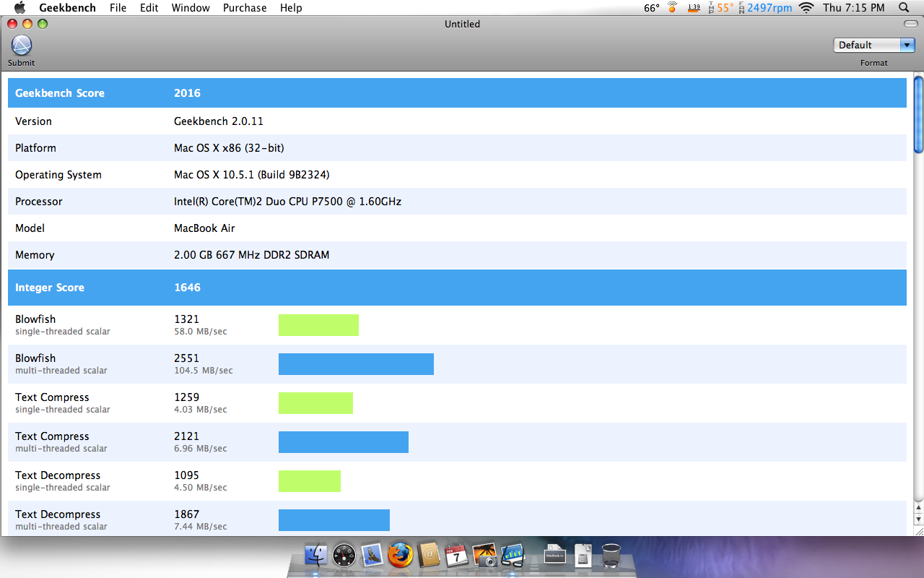Select the MacBook Air model value

(x=204, y=228)
